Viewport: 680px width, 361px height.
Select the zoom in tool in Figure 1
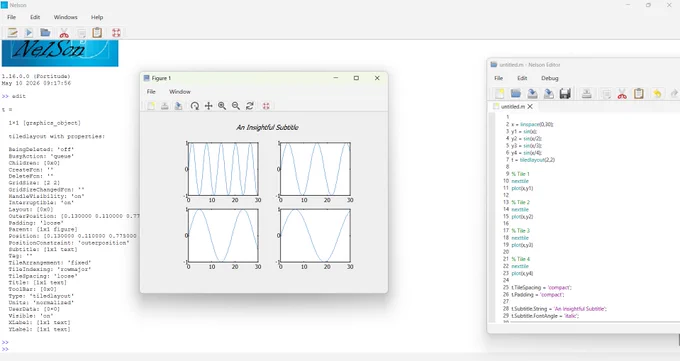coord(222,106)
